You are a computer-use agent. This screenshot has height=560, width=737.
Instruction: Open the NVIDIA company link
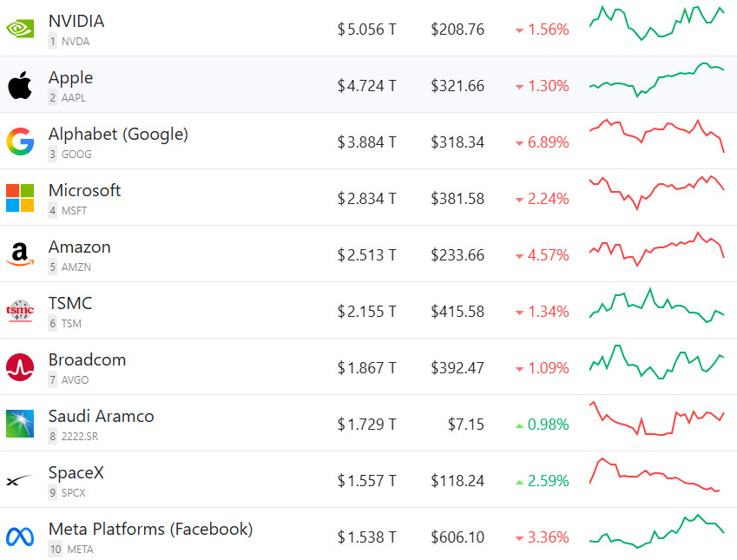click(x=76, y=21)
